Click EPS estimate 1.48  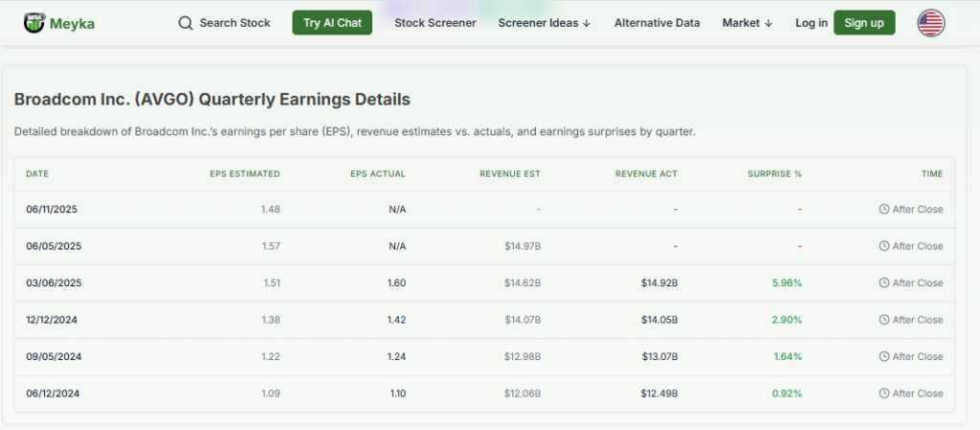click(x=271, y=210)
